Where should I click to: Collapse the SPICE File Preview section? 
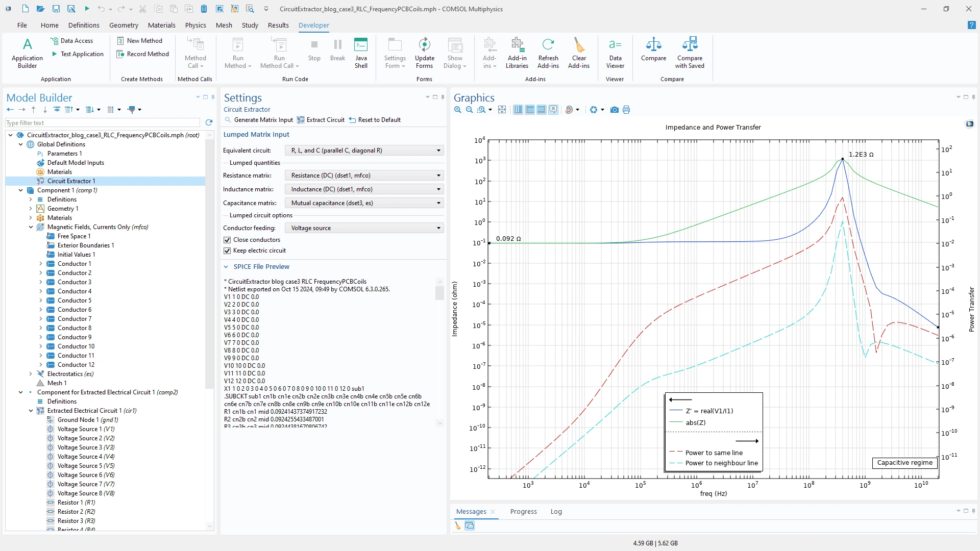point(226,267)
